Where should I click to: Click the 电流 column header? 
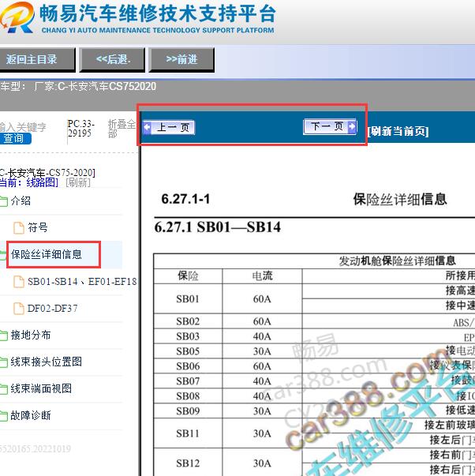click(262, 276)
